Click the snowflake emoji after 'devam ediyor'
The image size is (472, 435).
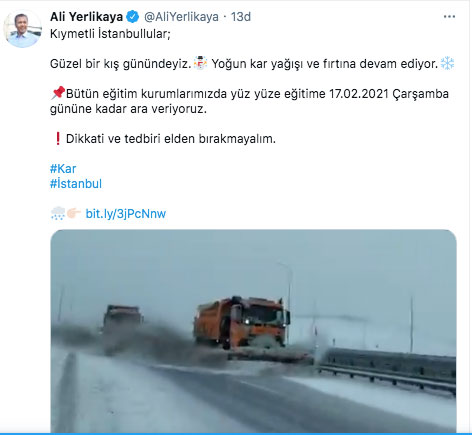[447, 63]
